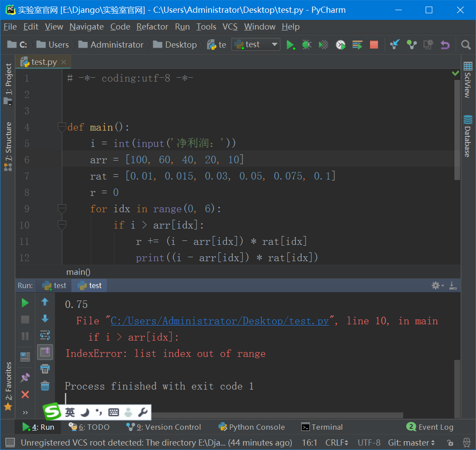
Task: Run test with coverage
Action: pos(324,45)
